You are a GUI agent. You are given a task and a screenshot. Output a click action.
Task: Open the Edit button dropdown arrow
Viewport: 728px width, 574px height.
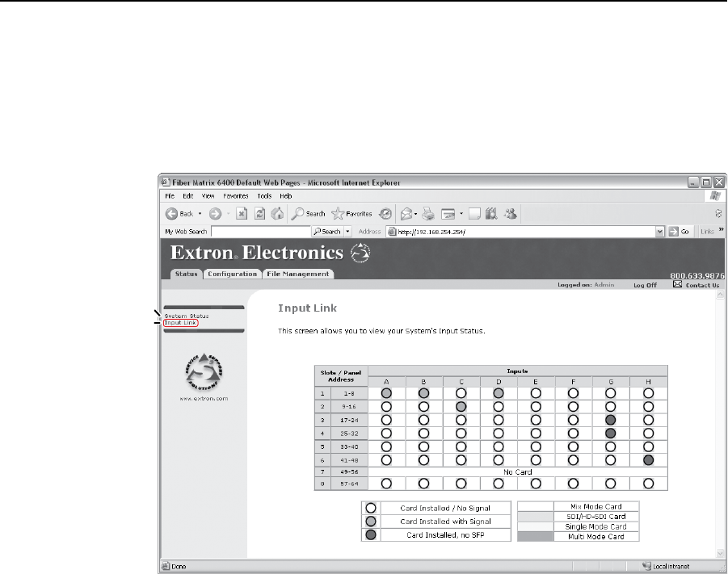click(461, 214)
